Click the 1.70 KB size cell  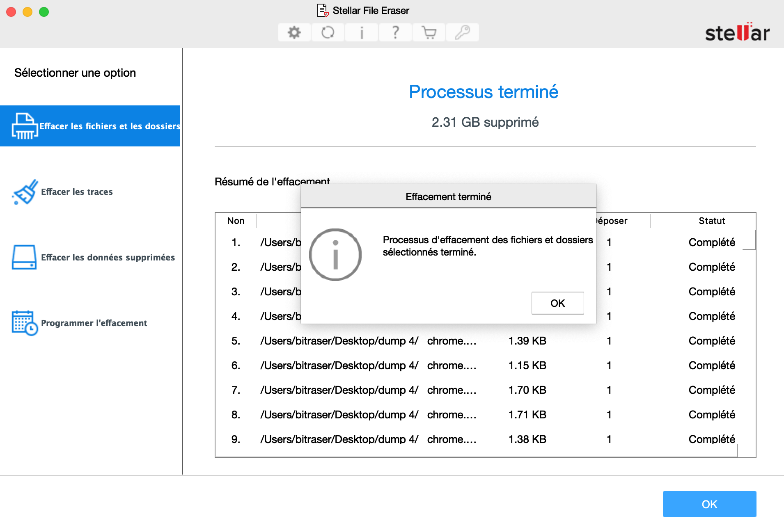pyautogui.click(x=527, y=390)
